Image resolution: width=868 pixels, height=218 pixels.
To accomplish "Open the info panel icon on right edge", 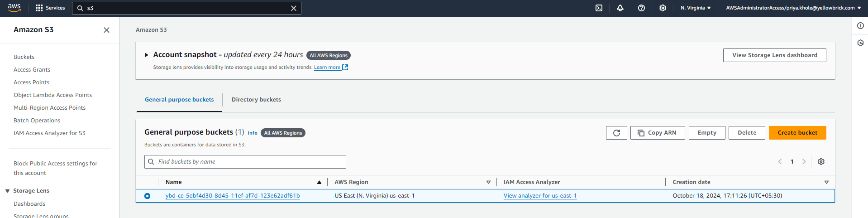I will [860, 26].
